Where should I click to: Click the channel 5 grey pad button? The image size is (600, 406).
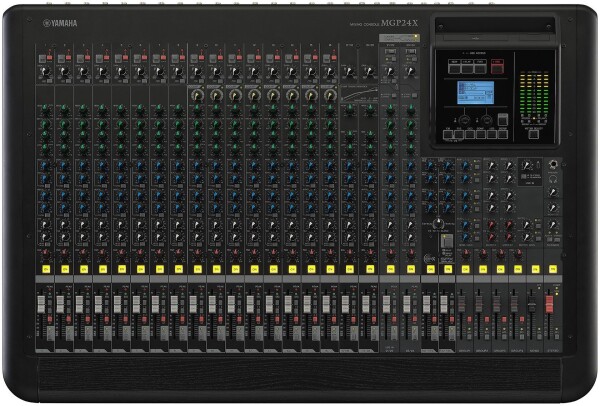tap(118, 59)
